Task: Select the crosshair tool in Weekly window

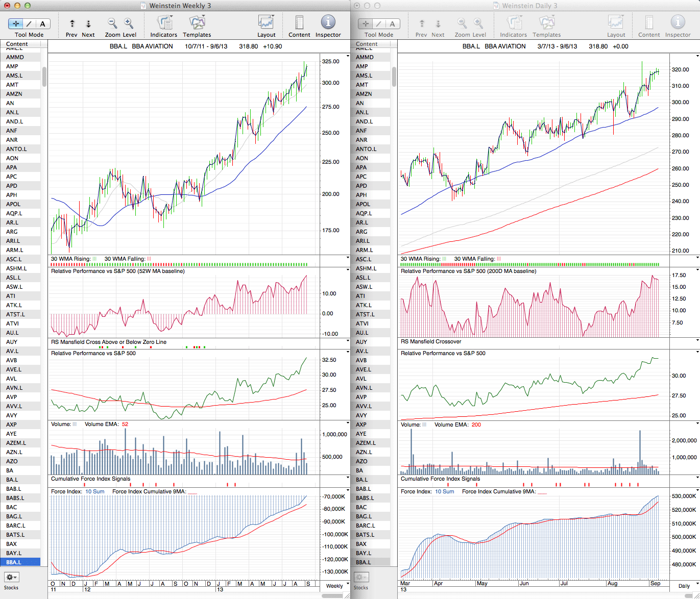Action: [16, 23]
